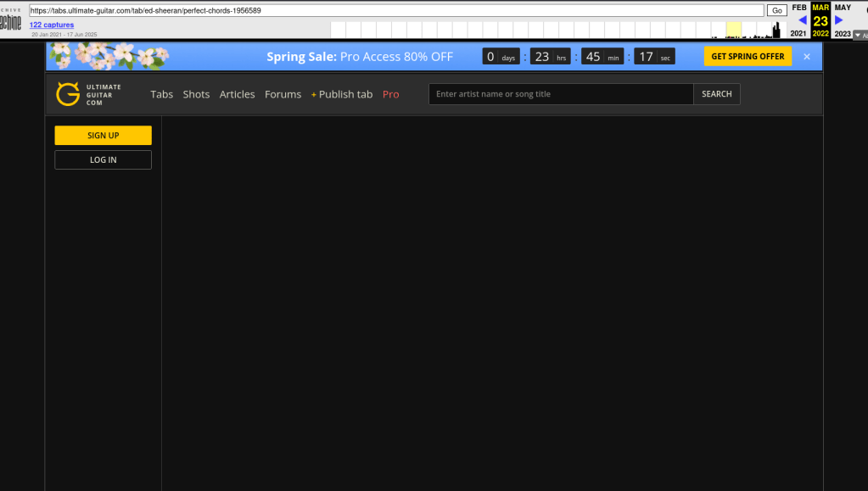Open the 122 captures link
The width and height of the screenshot is (868, 491).
coord(52,25)
